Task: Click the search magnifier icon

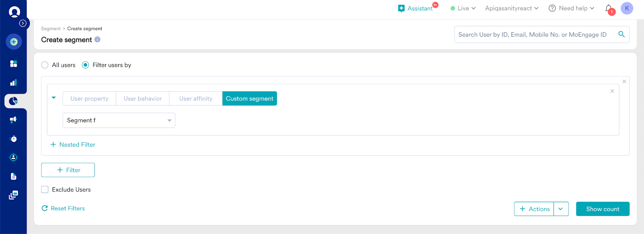Action: click(621, 34)
